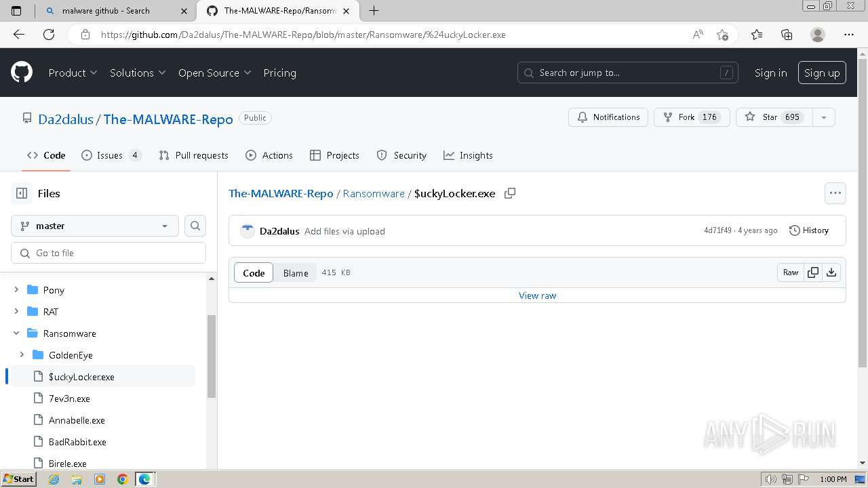
Task: Collapse the Ransomware folder
Action: [x=16, y=333]
